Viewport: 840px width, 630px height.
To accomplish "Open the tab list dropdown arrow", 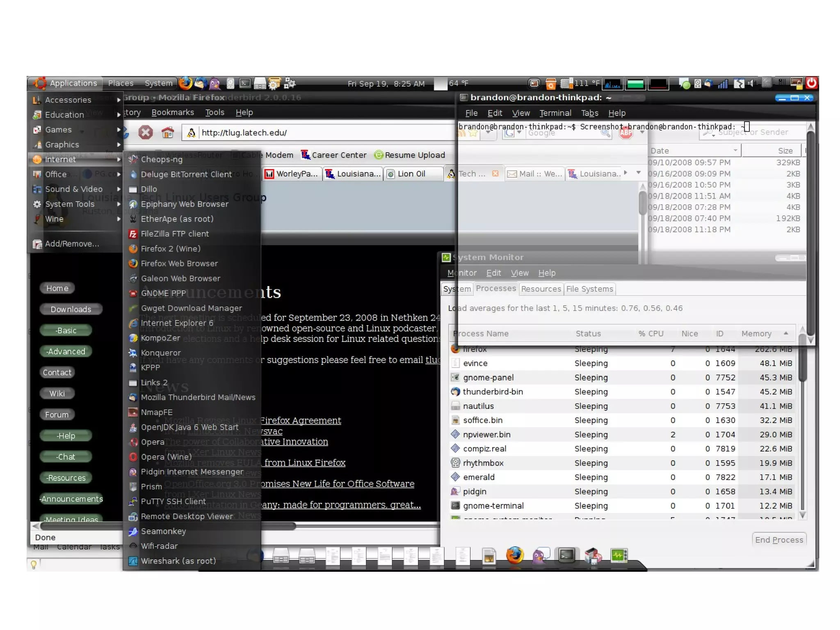I will [639, 173].
